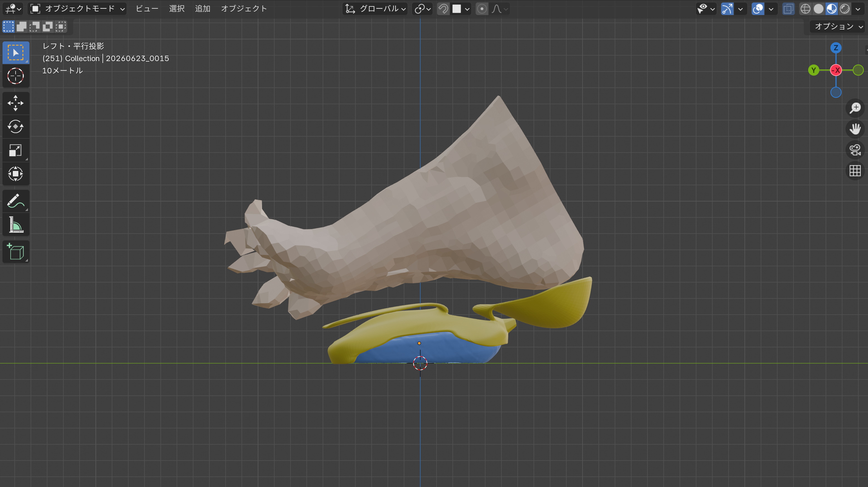Image resolution: width=868 pixels, height=487 pixels.
Task: Open the Add (追加) menu
Action: pyautogui.click(x=203, y=9)
